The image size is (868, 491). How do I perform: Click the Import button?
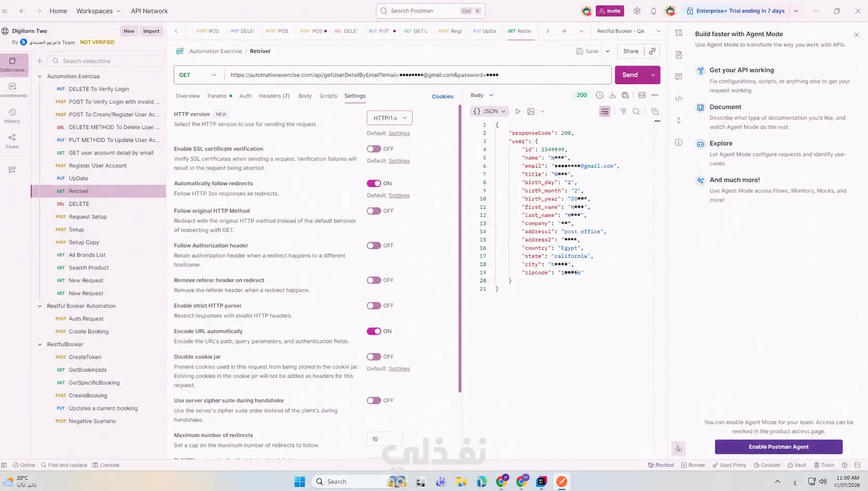pos(151,31)
